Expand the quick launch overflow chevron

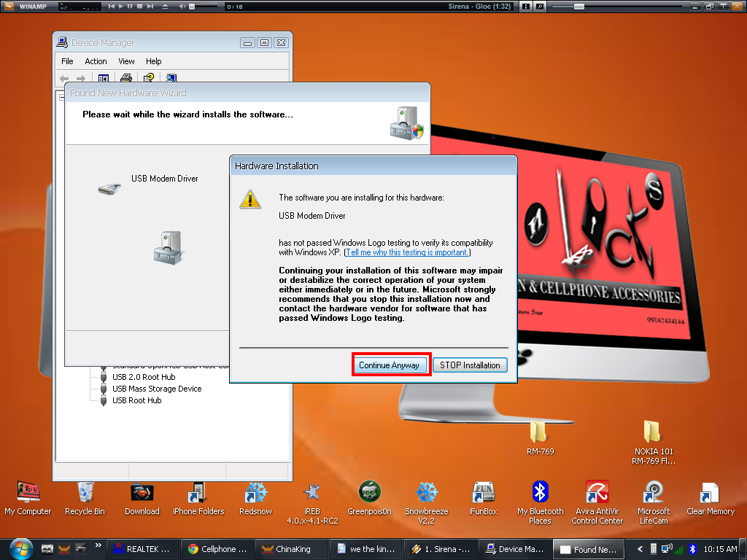98,545
